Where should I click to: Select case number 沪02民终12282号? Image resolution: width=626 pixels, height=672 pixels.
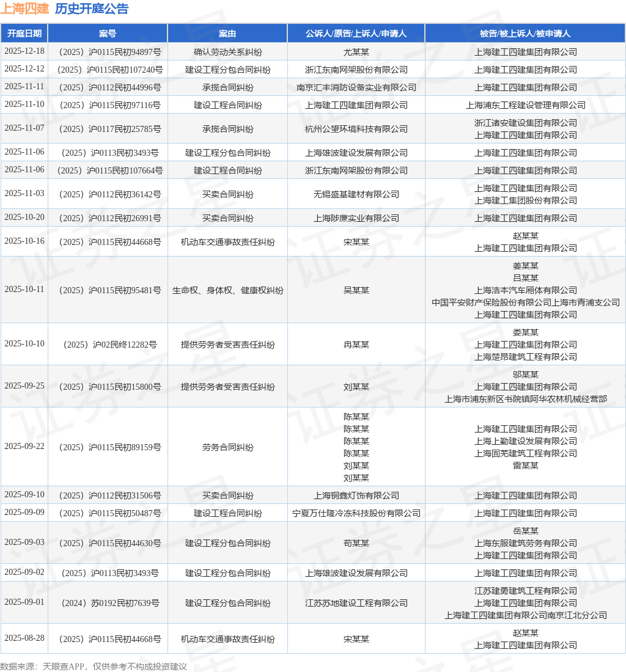pos(110,345)
